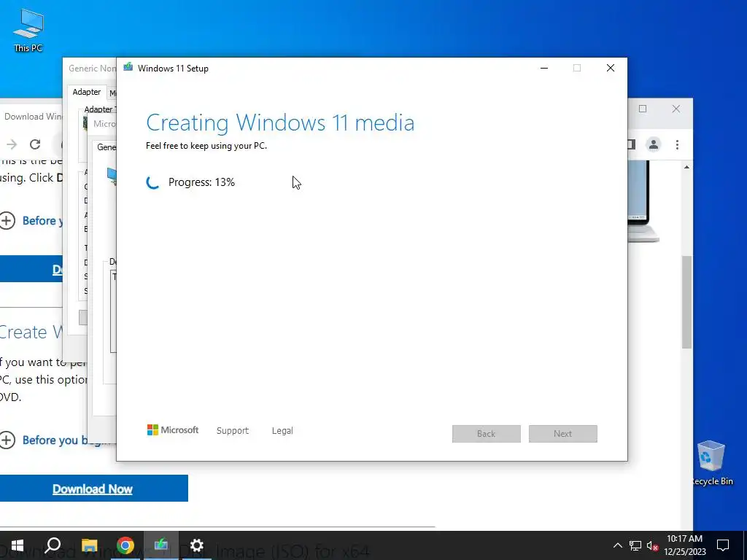Open taskbar Search magnifier
The width and height of the screenshot is (747, 560).
(x=53, y=545)
